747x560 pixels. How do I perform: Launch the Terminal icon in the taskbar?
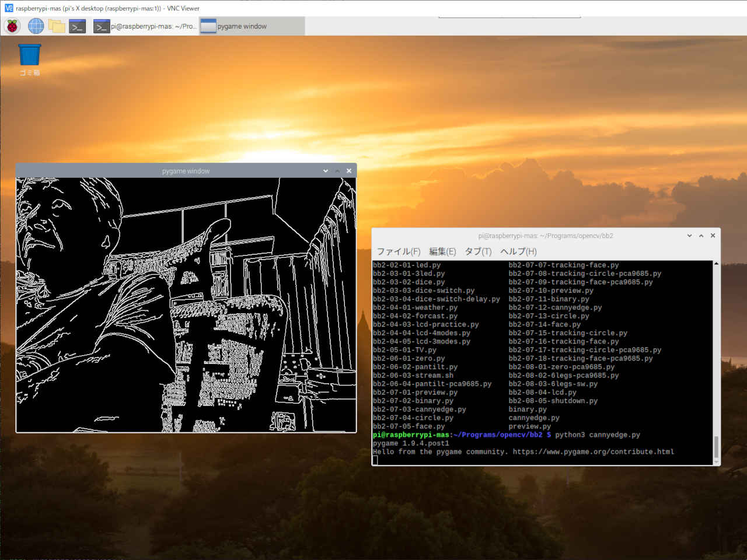click(78, 26)
